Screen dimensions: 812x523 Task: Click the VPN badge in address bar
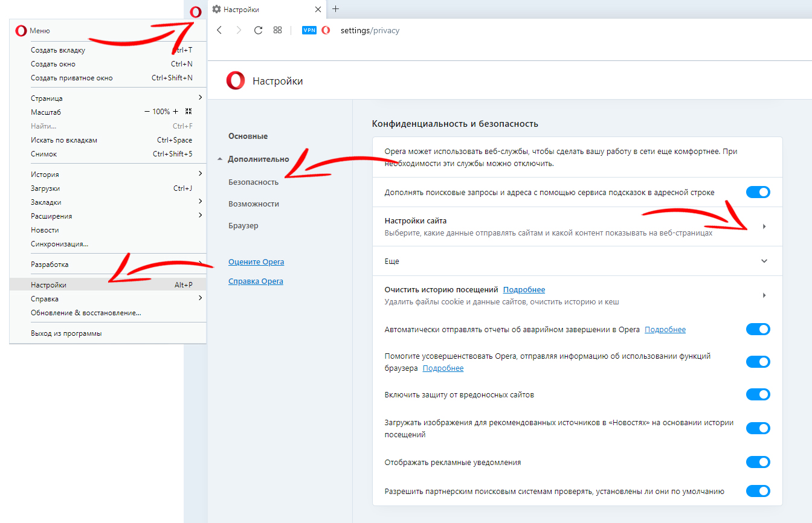[309, 30]
